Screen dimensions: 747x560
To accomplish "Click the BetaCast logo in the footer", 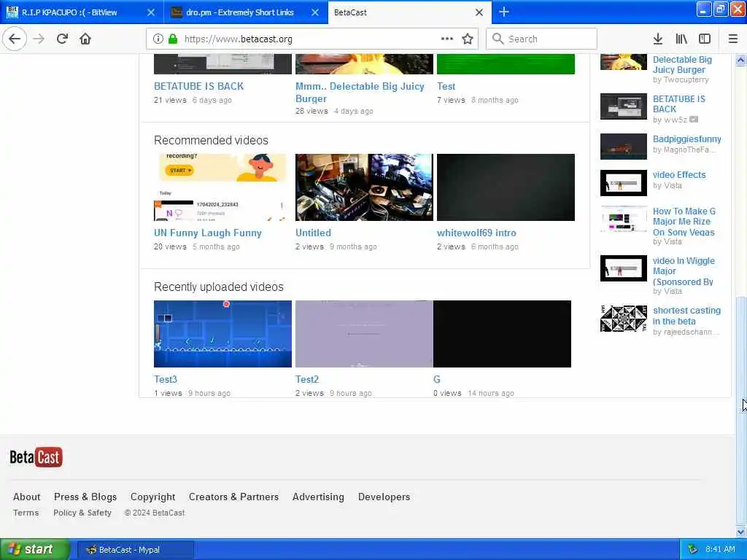I will pos(36,457).
